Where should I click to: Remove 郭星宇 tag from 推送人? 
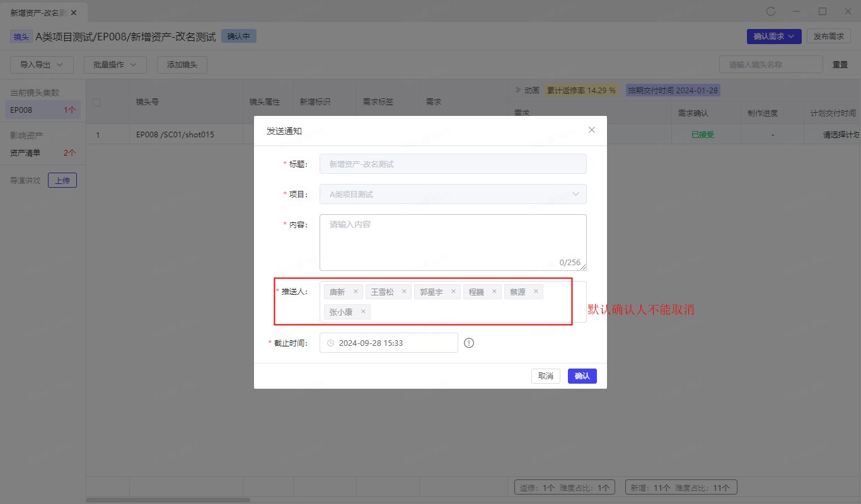453,292
